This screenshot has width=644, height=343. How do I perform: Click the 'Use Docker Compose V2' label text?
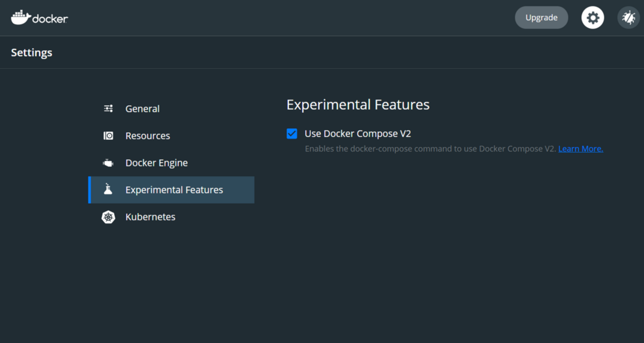tap(358, 134)
